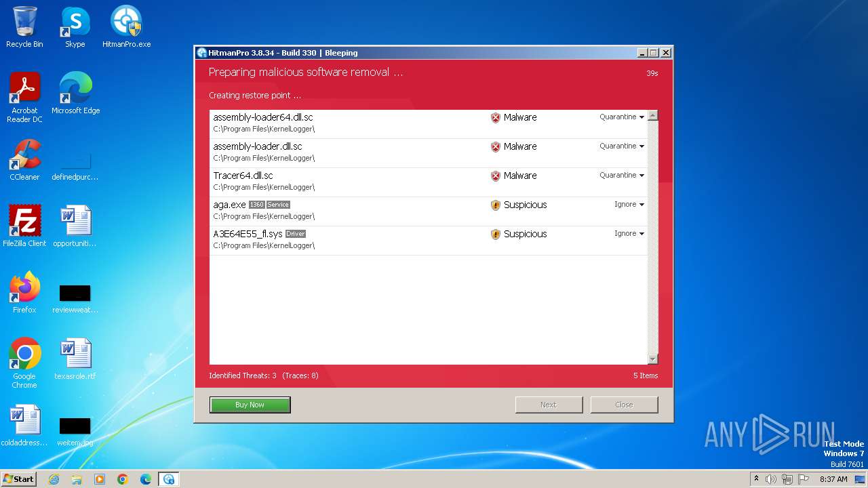Click the scrollbar down arrow in threat list
Image resolution: width=868 pixels, height=488 pixels.
[653, 359]
